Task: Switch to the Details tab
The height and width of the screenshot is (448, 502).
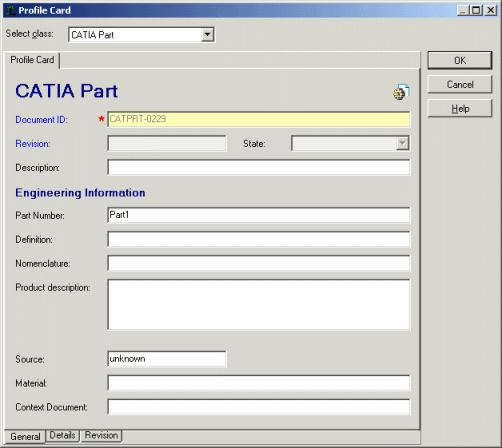Action: (62, 435)
